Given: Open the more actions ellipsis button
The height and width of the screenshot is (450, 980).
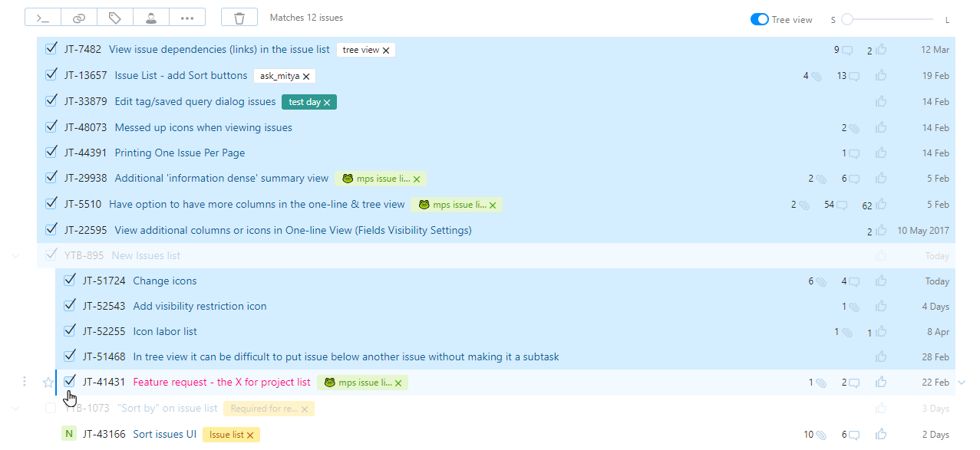Looking at the screenshot, I should [187, 18].
